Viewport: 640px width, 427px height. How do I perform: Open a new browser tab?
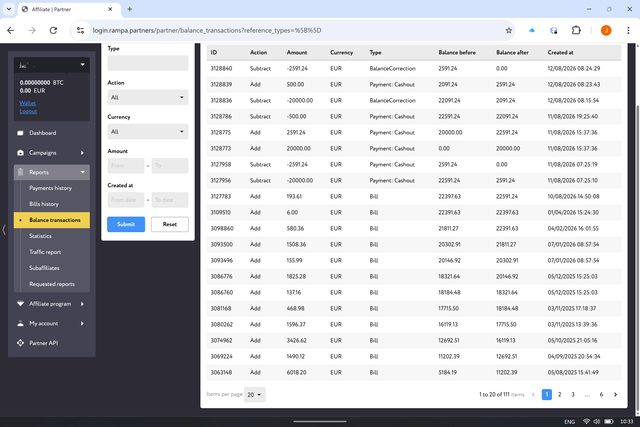click(129, 9)
